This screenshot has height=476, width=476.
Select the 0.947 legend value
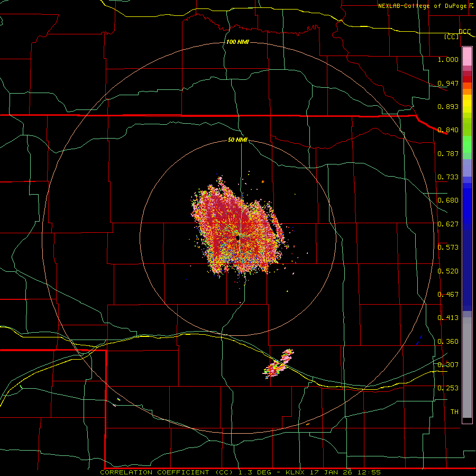click(448, 83)
